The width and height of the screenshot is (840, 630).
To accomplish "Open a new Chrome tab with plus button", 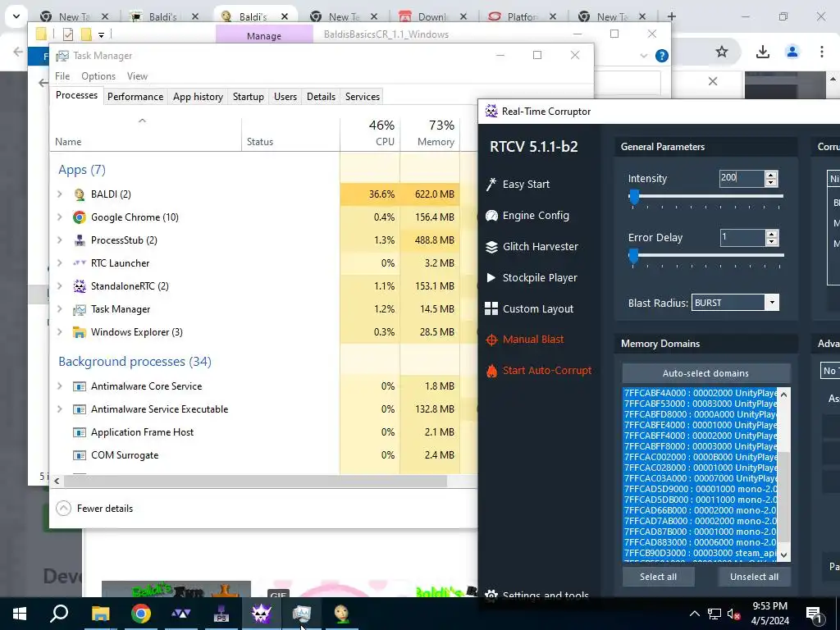I will [x=671, y=16].
